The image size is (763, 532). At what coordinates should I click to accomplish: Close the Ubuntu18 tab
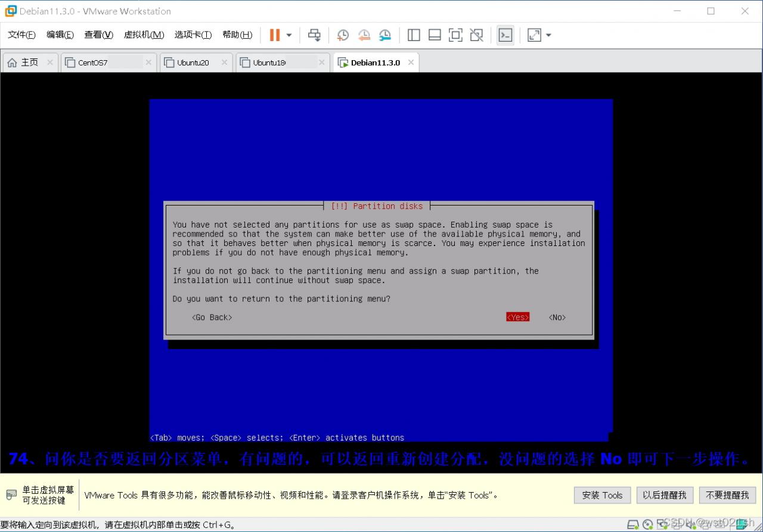click(321, 63)
